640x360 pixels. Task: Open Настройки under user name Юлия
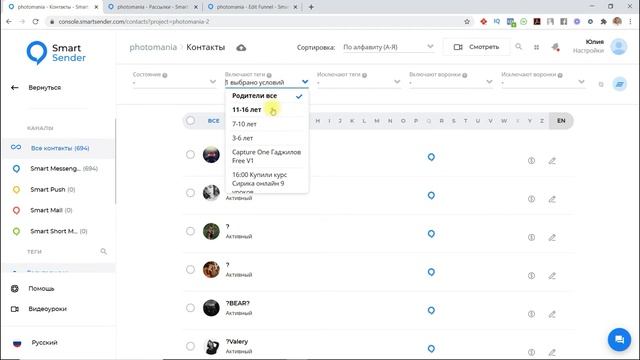[588, 51]
